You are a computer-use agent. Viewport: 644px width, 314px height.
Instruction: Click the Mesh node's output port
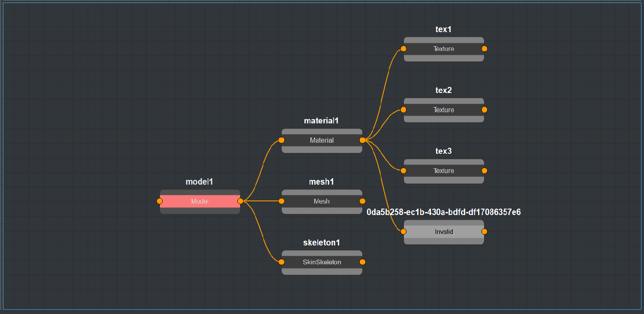(x=362, y=201)
